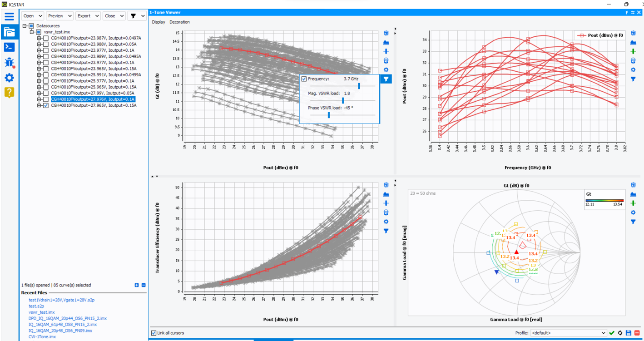Open recent file DPD_IQ_16QAM_20p44_OS6_PN15_2.imx

coord(68,318)
